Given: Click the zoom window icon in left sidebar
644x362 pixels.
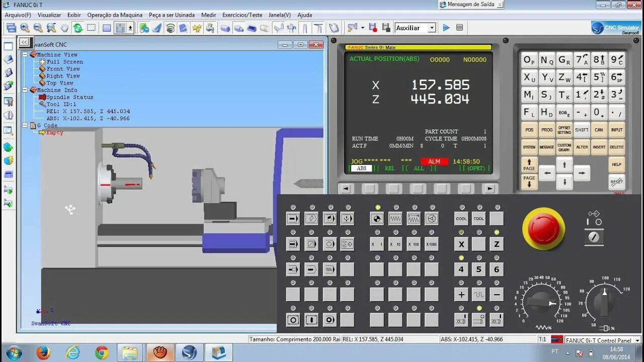Looking at the screenshot, I should (8, 131).
